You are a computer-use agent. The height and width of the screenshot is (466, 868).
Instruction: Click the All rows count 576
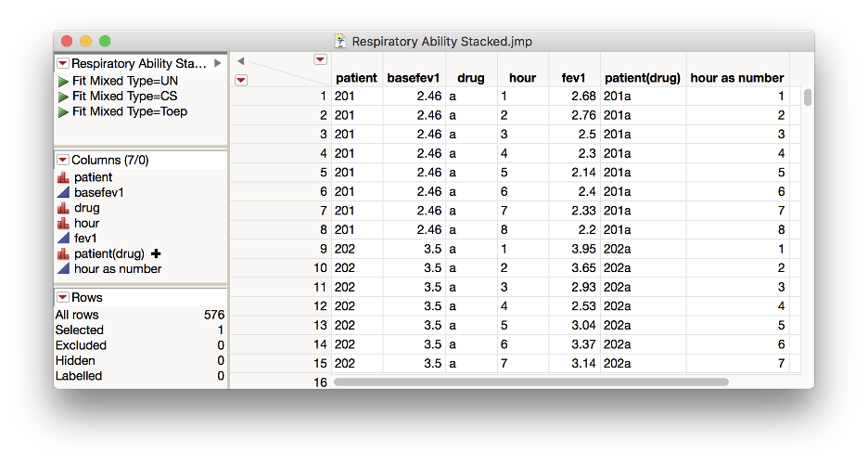click(x=214, y=315)
